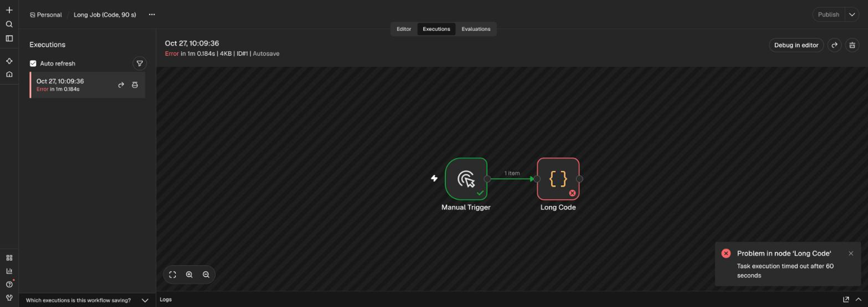Image resolution: width=868 pixels, height=307 pixels.
Task: Click the flask icon in the execution row
Action: [135, 85]
